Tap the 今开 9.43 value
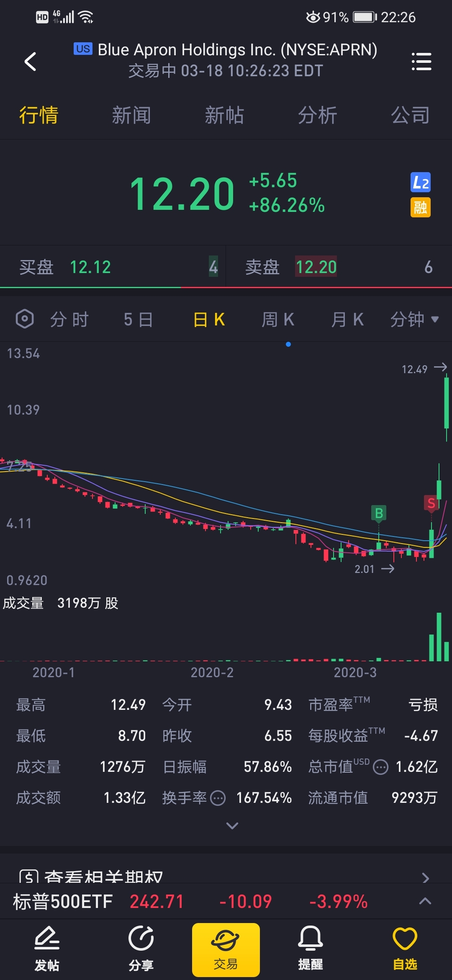This screenshot has width=452, height=980. [x=278, y=705]
